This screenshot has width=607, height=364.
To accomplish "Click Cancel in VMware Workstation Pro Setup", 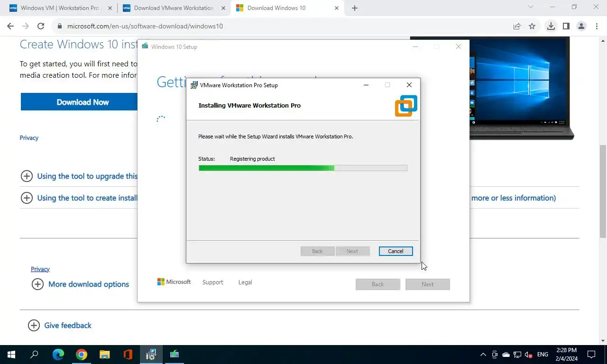I will pyautogui.click(x=395, y=251).
